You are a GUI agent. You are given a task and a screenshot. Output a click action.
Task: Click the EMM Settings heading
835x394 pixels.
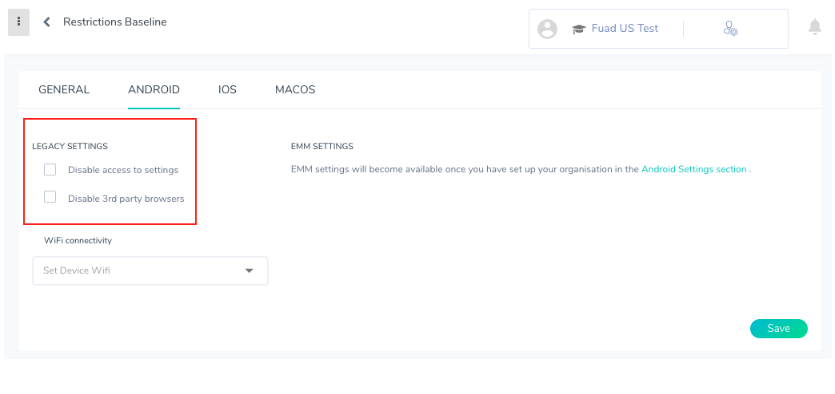[x=322, y=146]
